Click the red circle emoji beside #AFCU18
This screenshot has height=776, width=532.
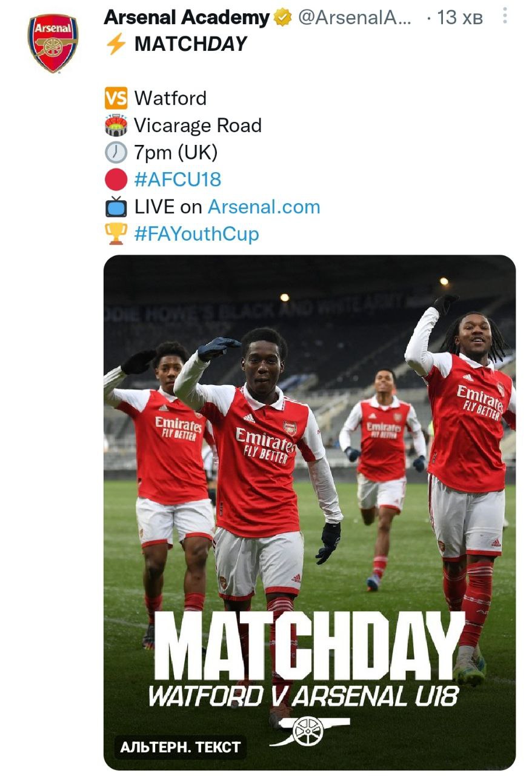pyautogui.click(x=116, y=179)
